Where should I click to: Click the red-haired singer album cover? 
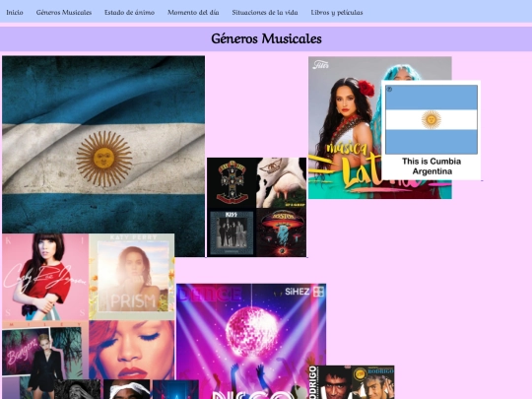132,350
